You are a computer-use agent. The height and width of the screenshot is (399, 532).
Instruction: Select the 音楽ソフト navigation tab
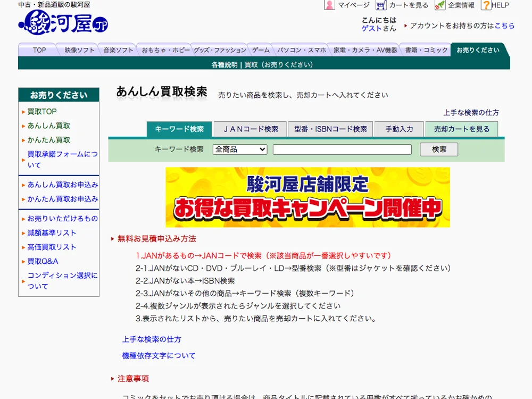118,50
